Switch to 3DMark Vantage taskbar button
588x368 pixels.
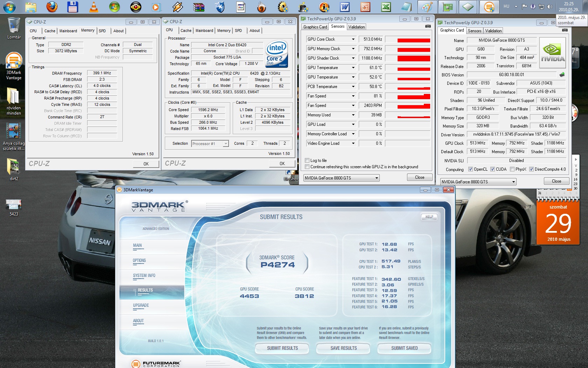click(x=489, y=7)
